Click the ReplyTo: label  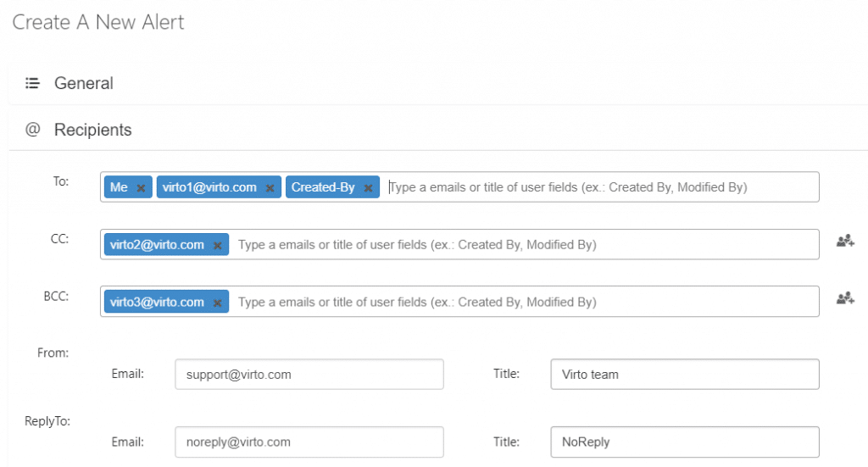(47, 421)
